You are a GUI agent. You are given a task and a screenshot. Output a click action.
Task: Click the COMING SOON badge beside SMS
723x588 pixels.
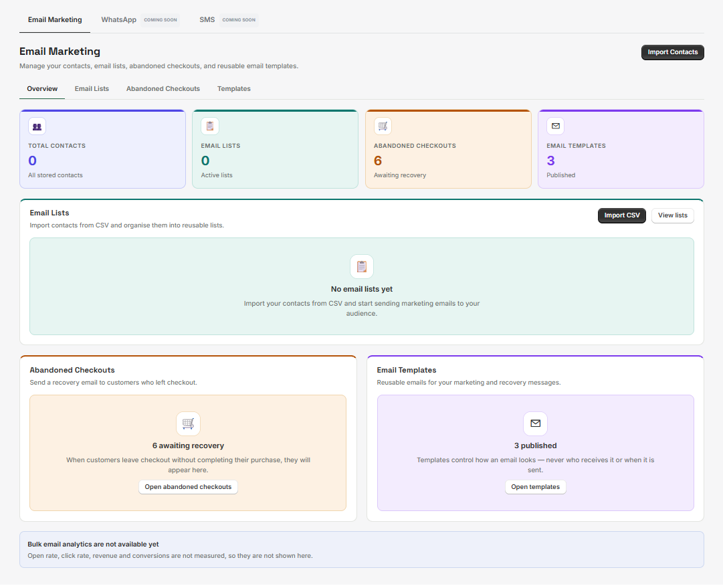[x=239, y=20]
